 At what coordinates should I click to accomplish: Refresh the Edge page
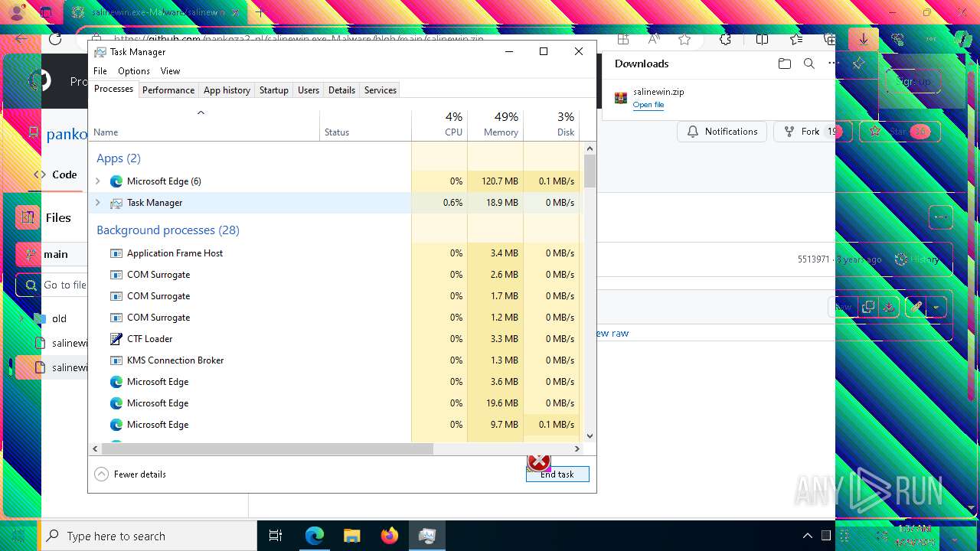click(x=55, y=39)
